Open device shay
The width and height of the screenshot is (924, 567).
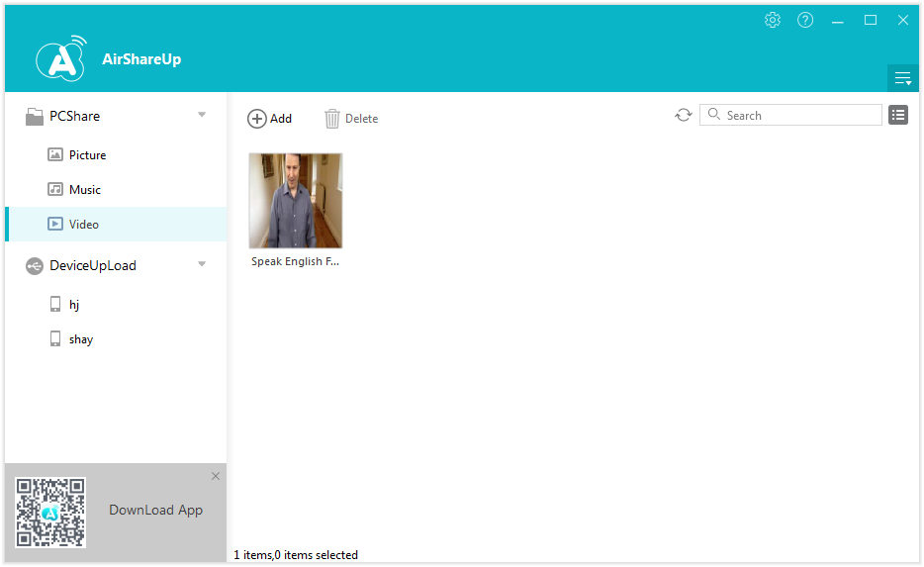coord(116,338)
